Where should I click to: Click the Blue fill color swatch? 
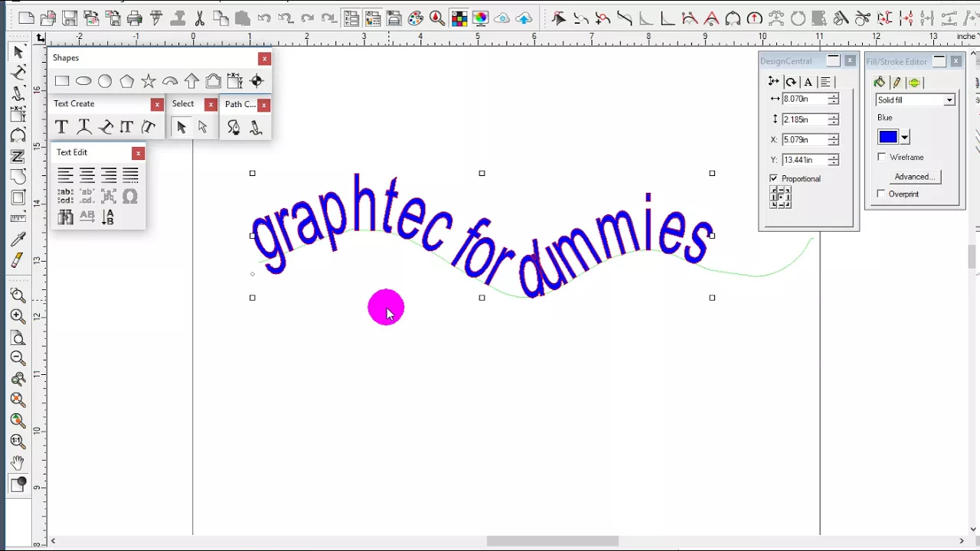[888, 138]
